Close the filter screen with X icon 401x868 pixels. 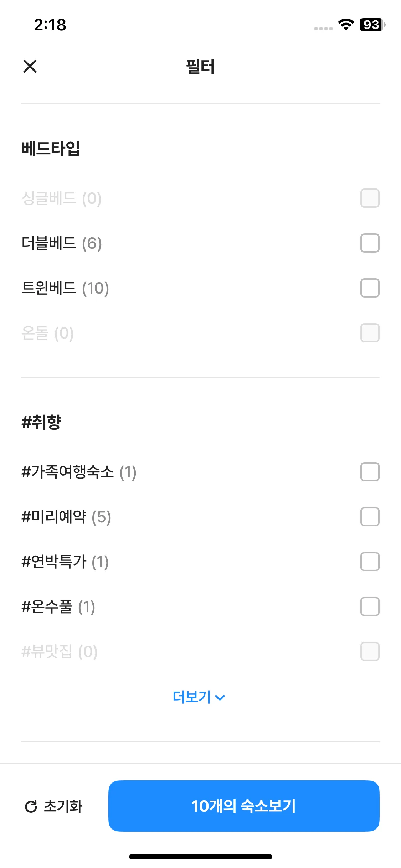[30, 66]
